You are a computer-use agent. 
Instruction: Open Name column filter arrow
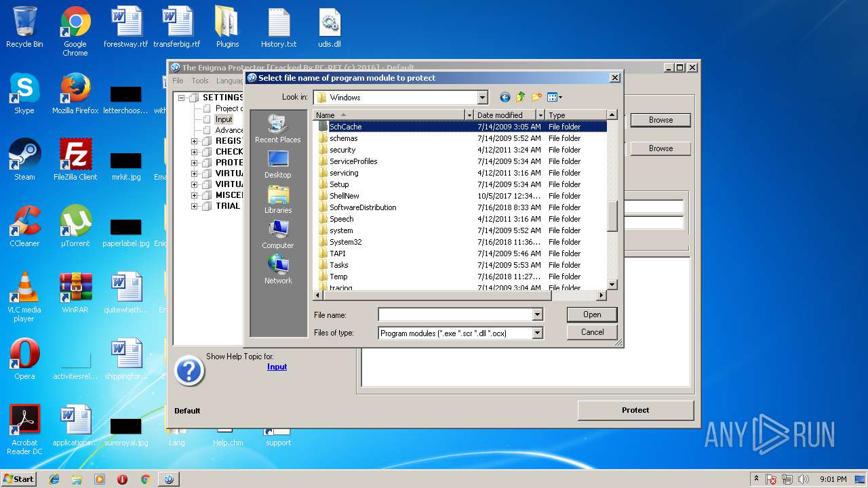469,115
